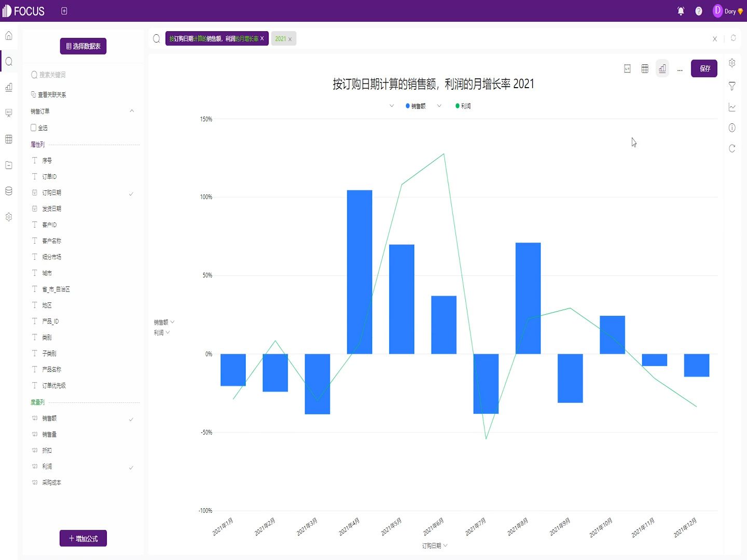Click the undo/reset arrow on right panel

[x=732, y=149]
